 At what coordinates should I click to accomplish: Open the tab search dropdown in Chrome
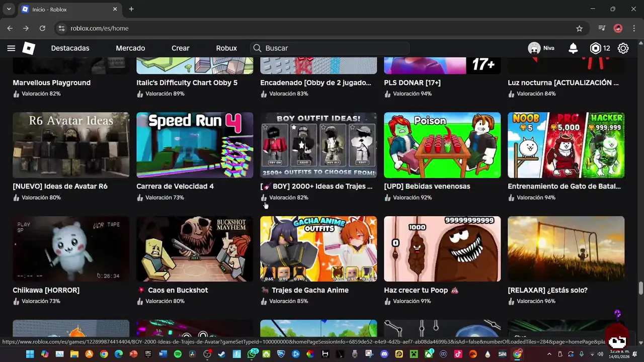pyautogui.click(x=9, y=9)
